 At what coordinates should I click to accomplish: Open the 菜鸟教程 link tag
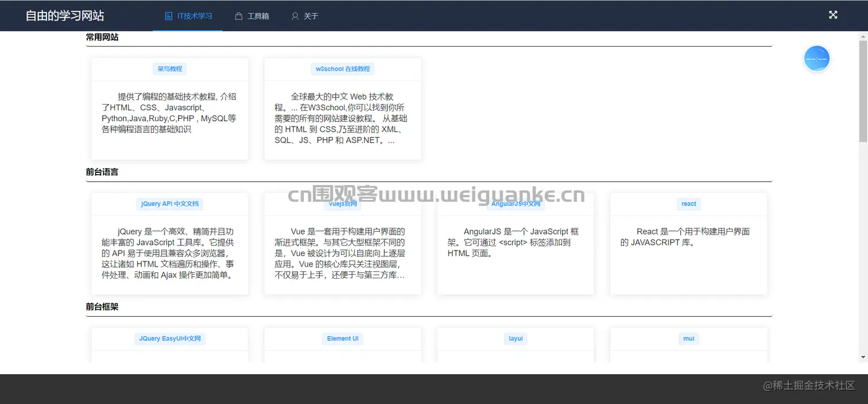[x=170, y=69]
